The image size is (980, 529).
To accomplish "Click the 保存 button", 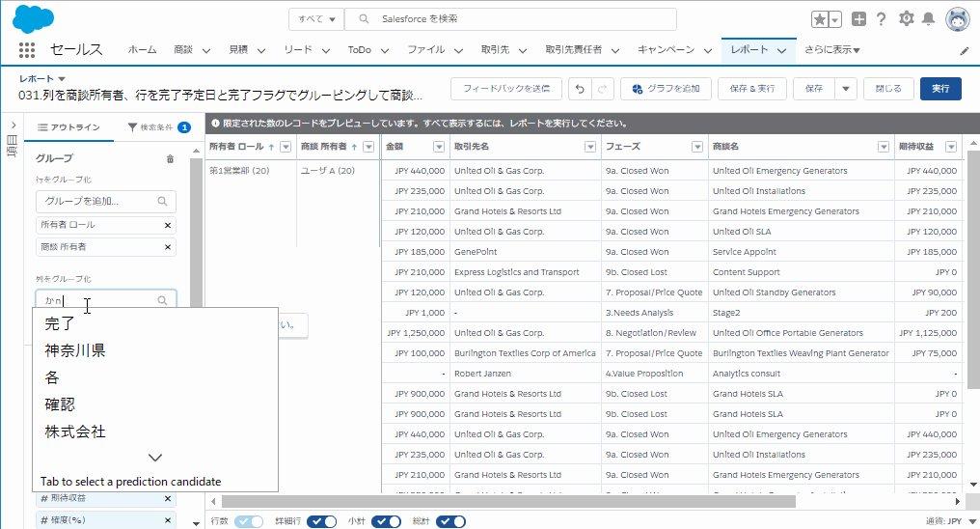I will (814, 89).
